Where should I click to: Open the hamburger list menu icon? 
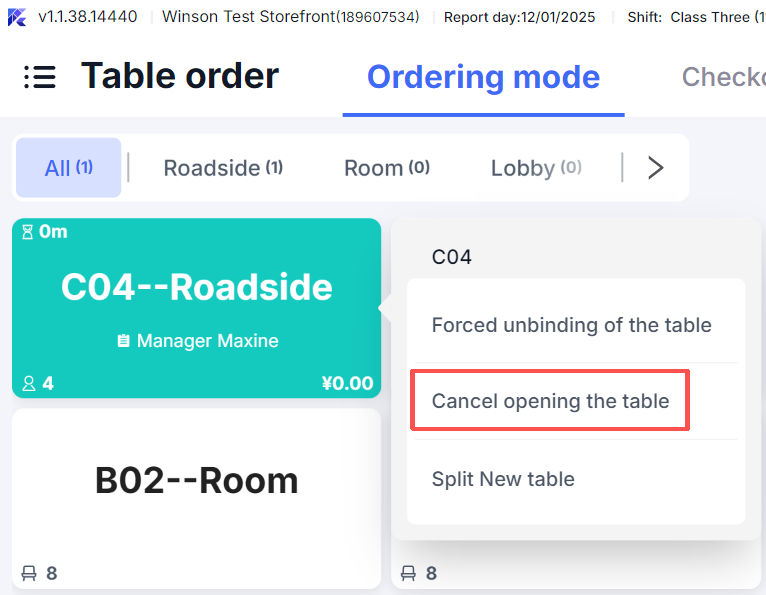coord(39,77)
